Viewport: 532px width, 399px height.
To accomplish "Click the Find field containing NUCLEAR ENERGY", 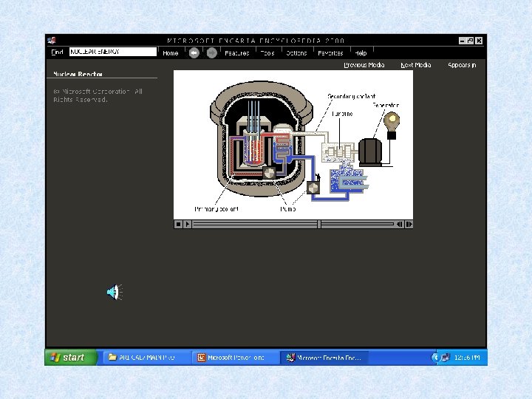I will (112, 52).
